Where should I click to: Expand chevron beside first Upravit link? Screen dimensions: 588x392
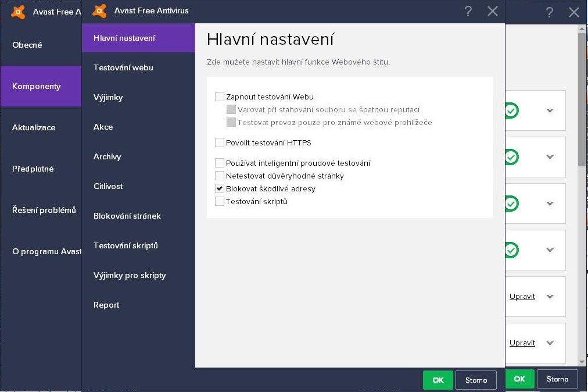[550, 297]
